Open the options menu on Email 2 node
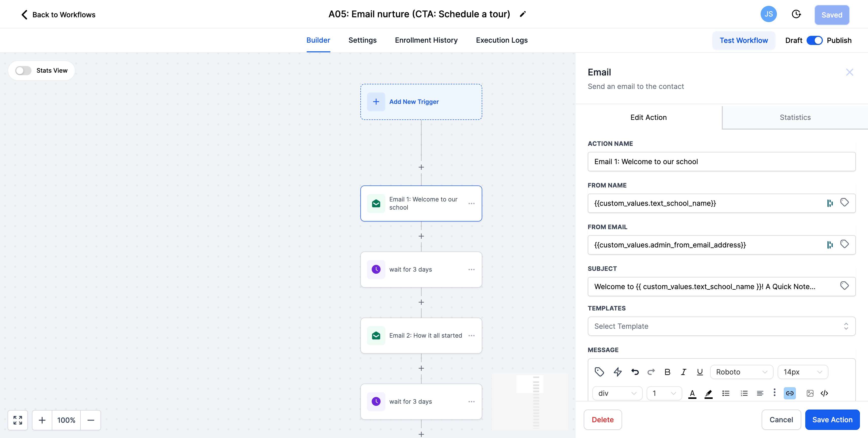The width and height of the screenshot is (868, 438). coord(471,336)
